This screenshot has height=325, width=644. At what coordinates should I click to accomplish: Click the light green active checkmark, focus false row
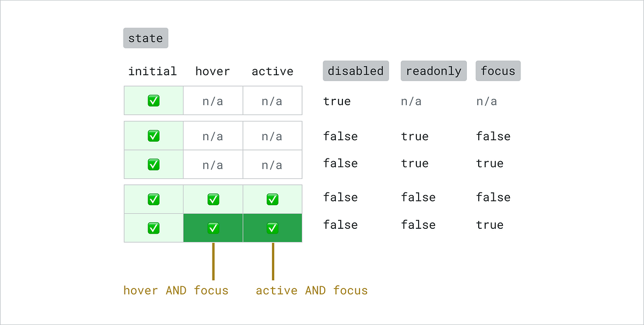tap(273, 199)
